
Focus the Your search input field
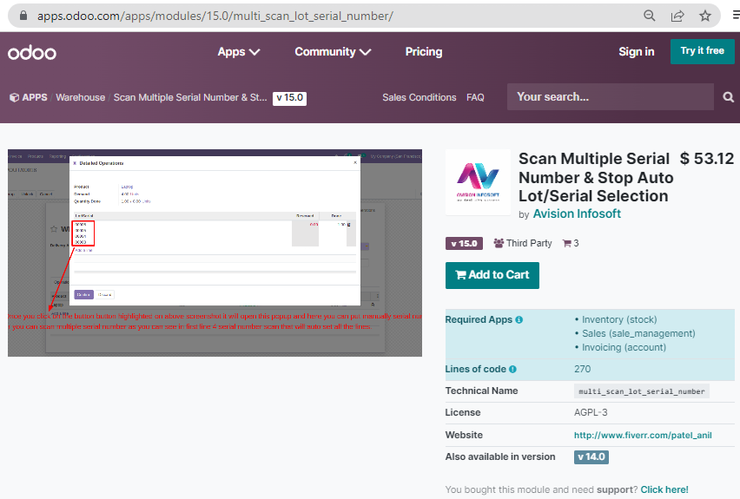(610, 97)
